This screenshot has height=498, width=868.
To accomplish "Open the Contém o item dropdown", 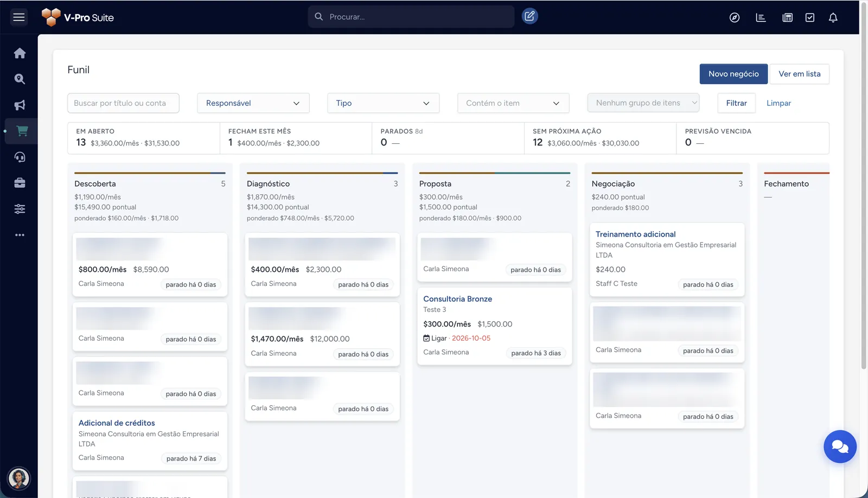I will click(x=513, y=103).
